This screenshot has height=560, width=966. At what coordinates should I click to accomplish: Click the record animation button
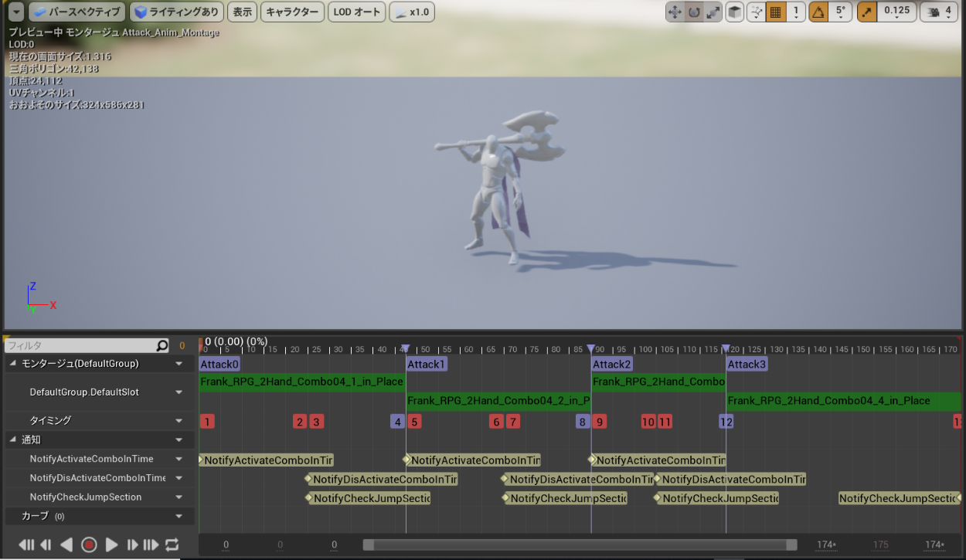click(x=89, y=545)
